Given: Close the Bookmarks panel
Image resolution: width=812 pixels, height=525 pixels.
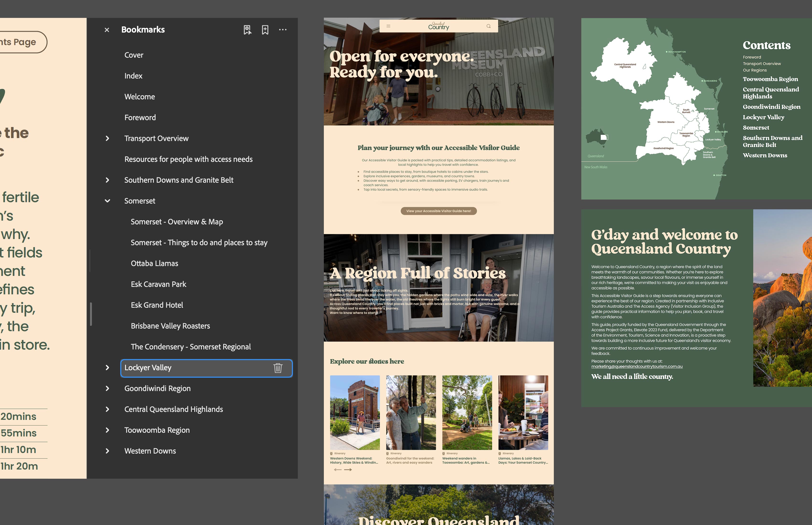Looking at the screenshot, I should (107, 30).
